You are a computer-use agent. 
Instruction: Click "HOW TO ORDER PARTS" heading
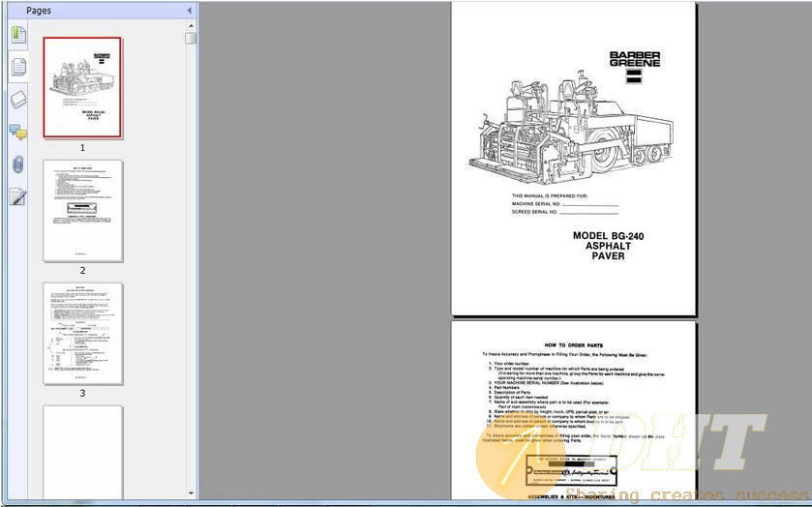(572, 344)
